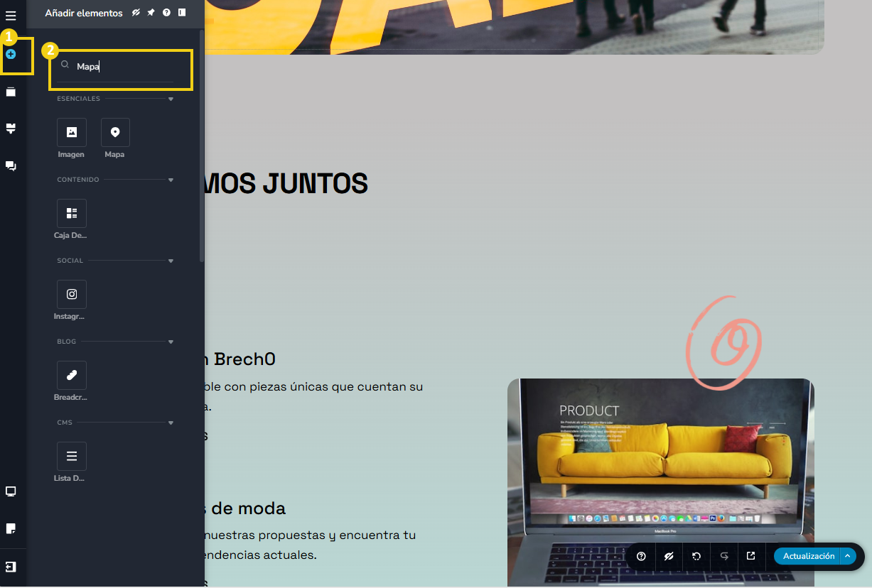Expand the Actualización options arrow
Viewport: 872px width, 588px height.
click(847, 556)
